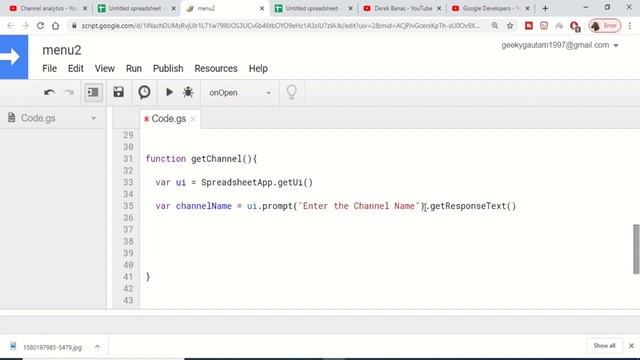Toggle the indent formatting toolbar button
This screenshot has height=360, width=640.
pos(93,92)
